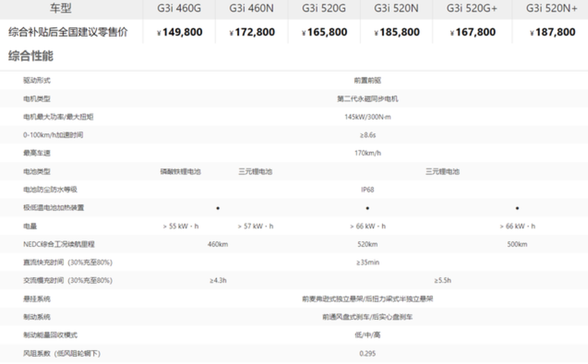The image size is (588, 364).
Task: Select the G3i 520N+ column header
Action: (x=551, y=8)
